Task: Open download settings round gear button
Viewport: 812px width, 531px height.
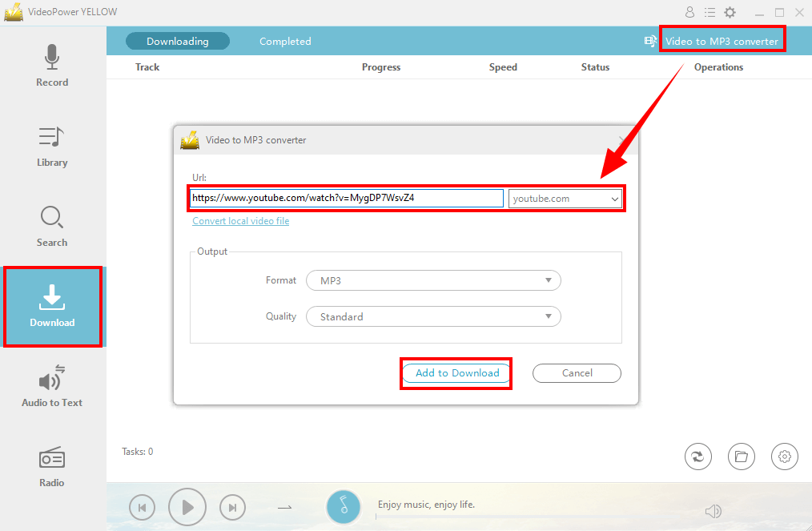Action: coord(785,457)
